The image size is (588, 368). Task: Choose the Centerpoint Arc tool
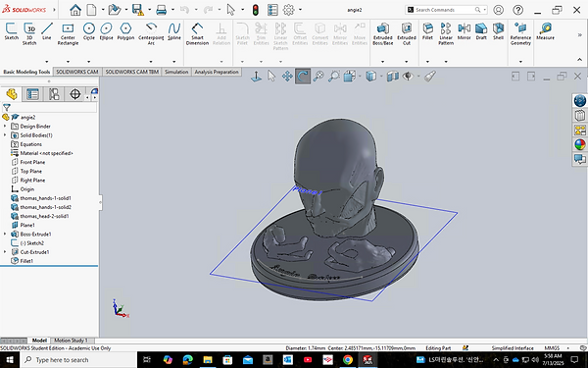[x=151, y=33]
